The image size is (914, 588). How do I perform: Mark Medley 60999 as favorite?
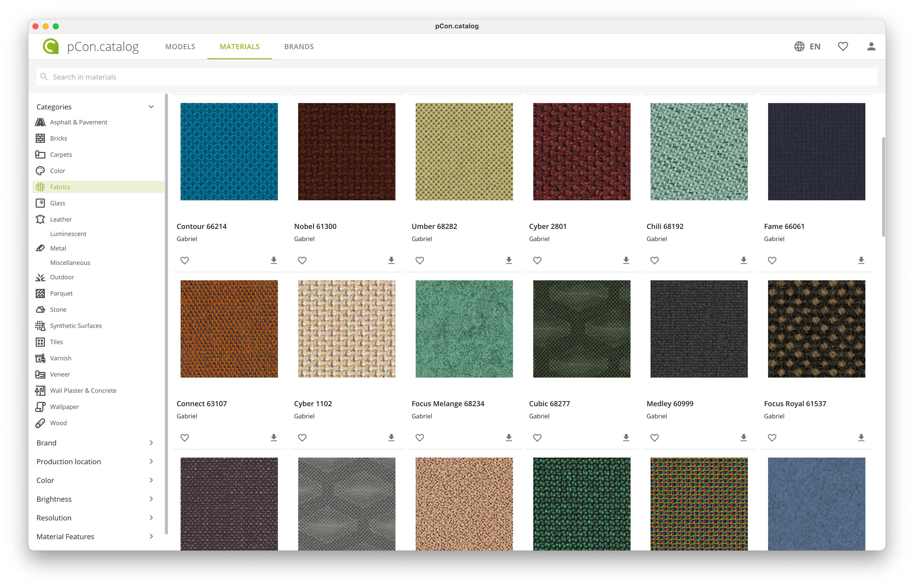pos(654,438)
